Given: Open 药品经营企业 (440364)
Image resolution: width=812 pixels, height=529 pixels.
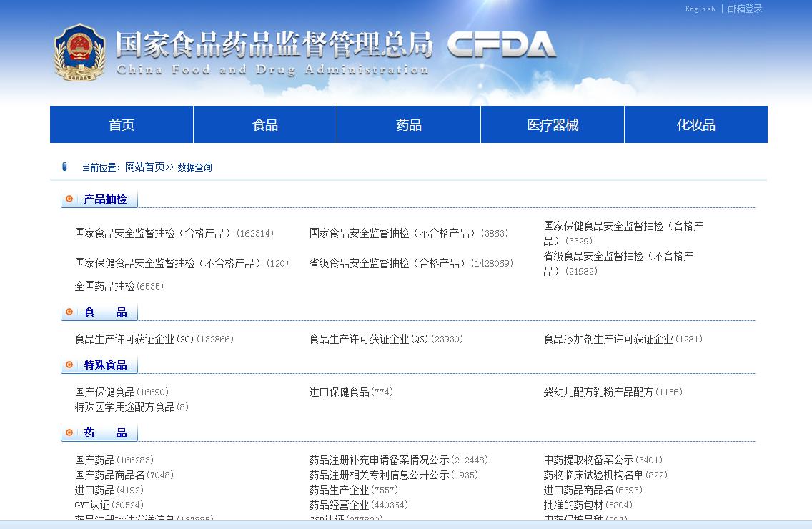Looking at the screenshot, I should [x=358, y=505].
